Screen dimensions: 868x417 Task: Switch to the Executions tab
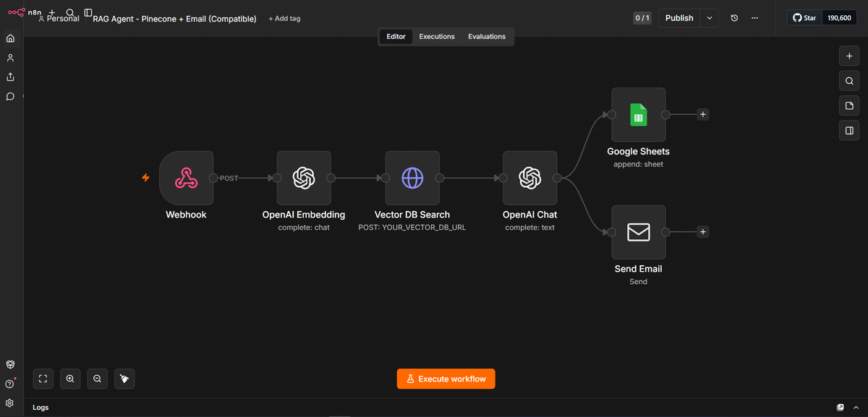pyautogui.click(x=437, y=36)
